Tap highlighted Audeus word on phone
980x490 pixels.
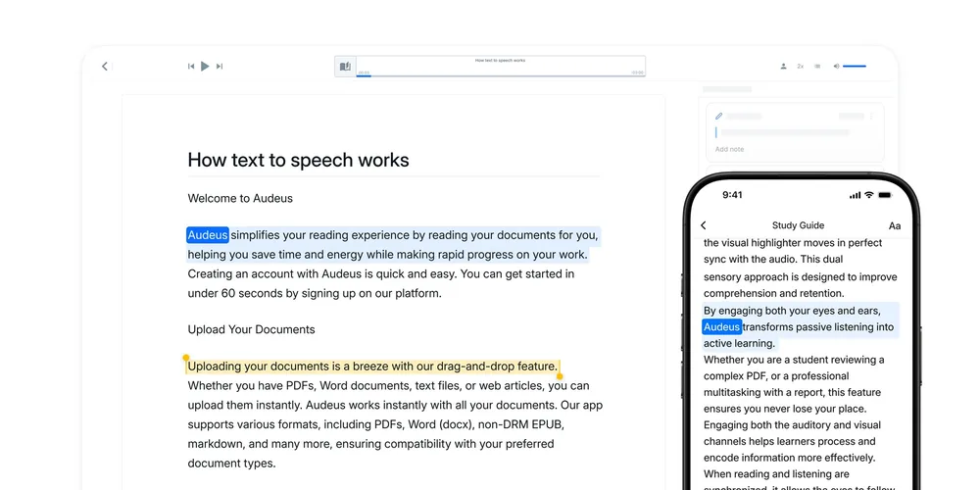tap(722, 327)
